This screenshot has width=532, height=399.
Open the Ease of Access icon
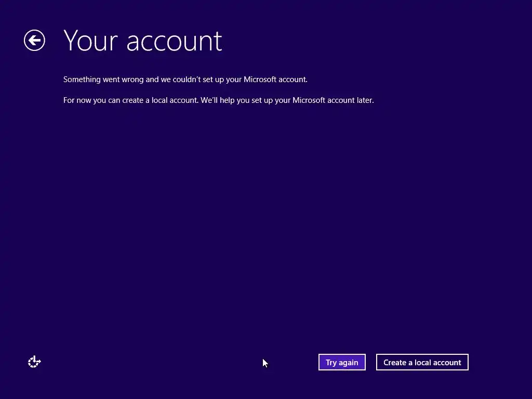[34, 362]
